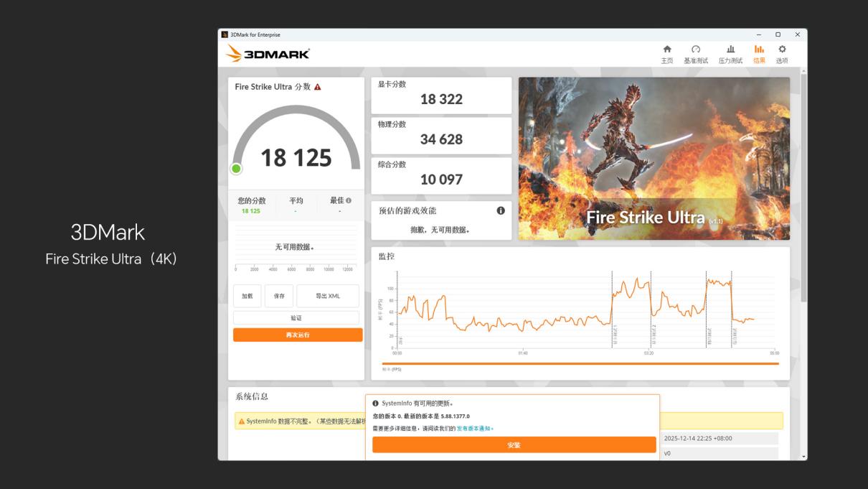Viewport: 868px width, 489px height.
Task: Click the orange 安装 install button
Action: pos(514,445)
